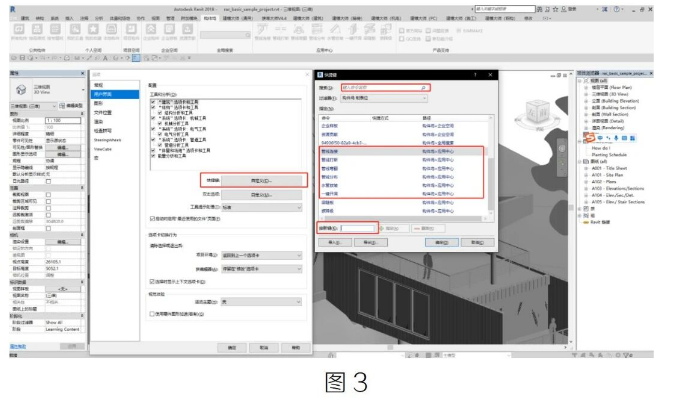Screen dimensions: 695x413
Task: Click the 确定 button in the options dialog
Action: [x=232, y=348]
